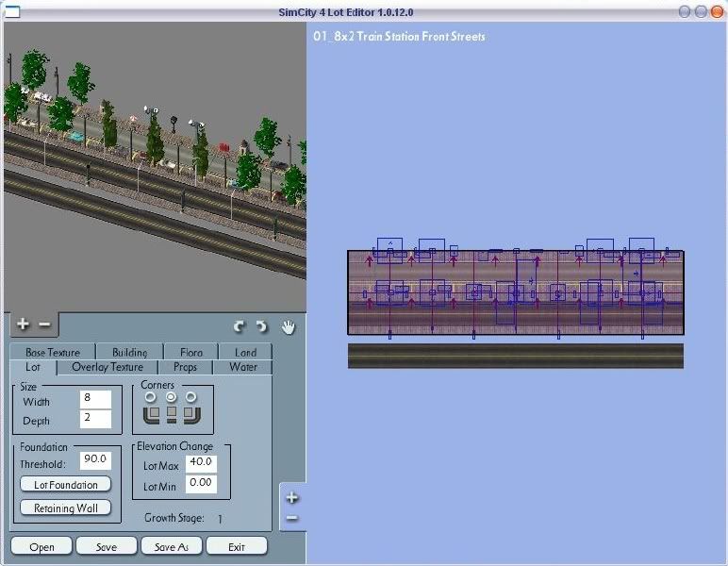This screenshot has width=728, height=566.
Task: Zoom out the lot plan view minus
Action: pos(292,518)
